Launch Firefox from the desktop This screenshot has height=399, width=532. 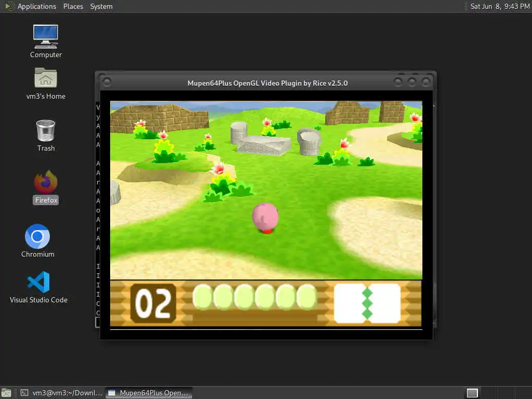(46, 187)
